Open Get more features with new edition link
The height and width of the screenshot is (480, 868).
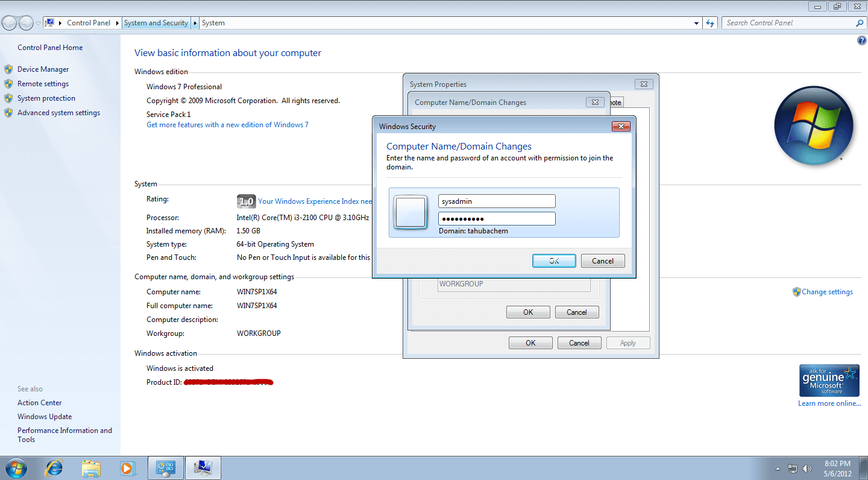click(x=227, y=125)
